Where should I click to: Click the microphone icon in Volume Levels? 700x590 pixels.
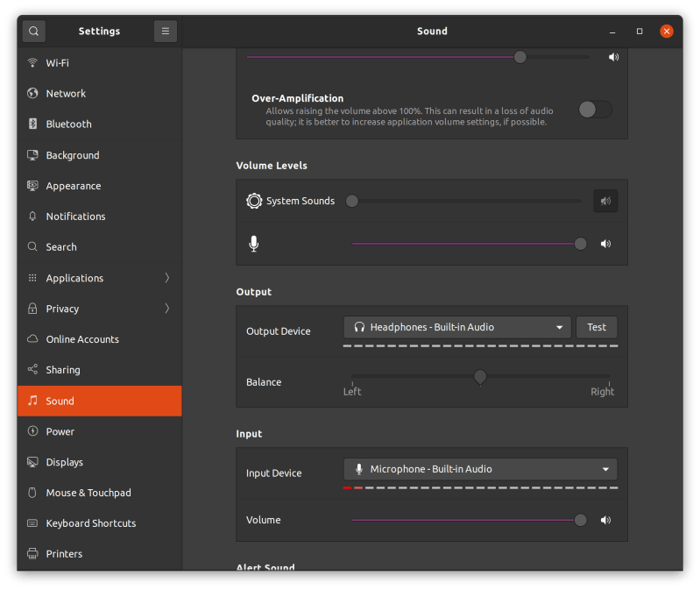click(253, 244)
